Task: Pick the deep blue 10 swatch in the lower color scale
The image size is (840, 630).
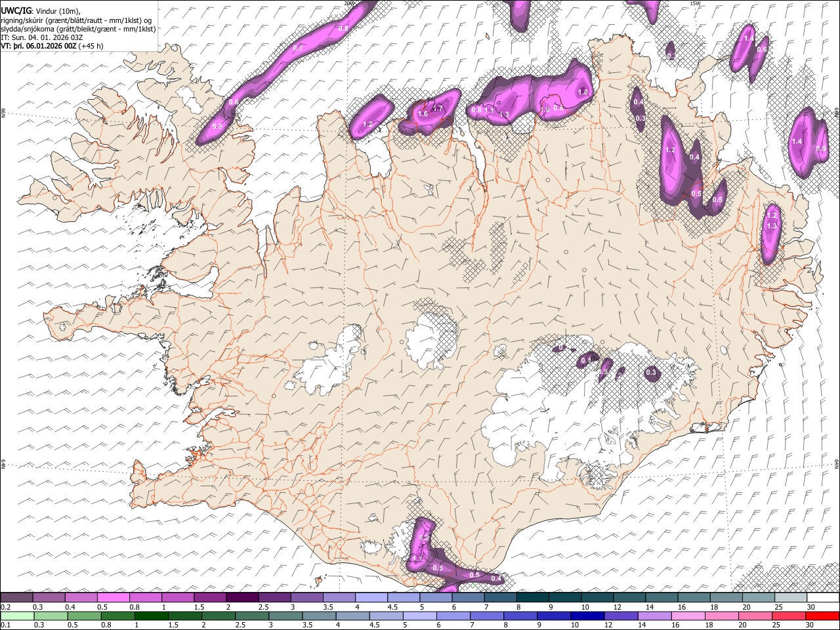Action: coord(587,616)
